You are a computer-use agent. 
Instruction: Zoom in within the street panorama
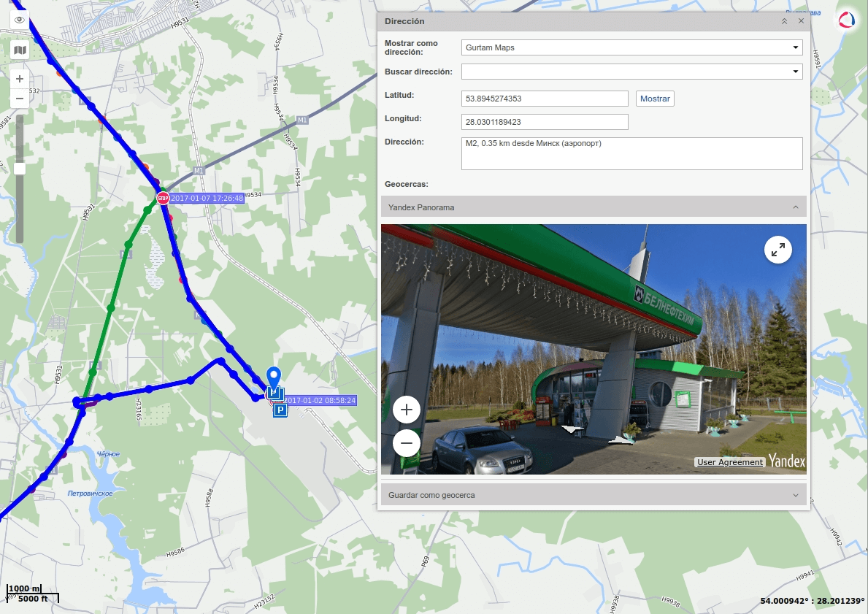coord(406,410)
